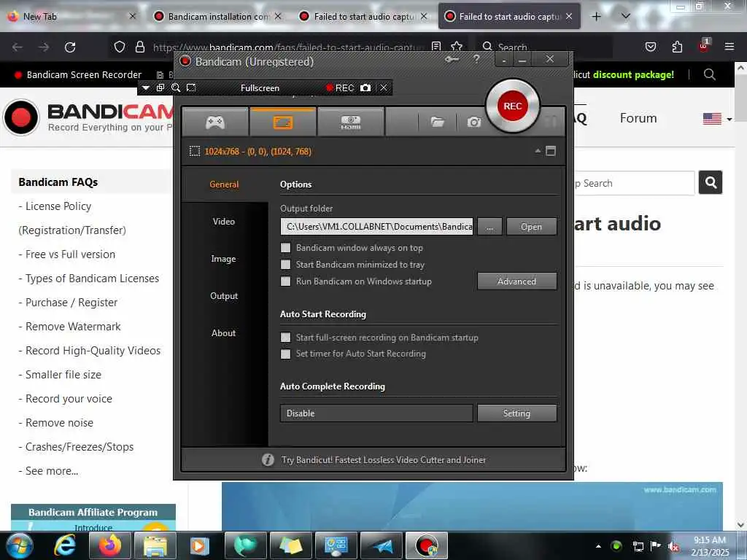This screenshot has height=560, width=747.
Task: Click the Auto Complete Recording 'Disable' field
Action: pos(376,413)
